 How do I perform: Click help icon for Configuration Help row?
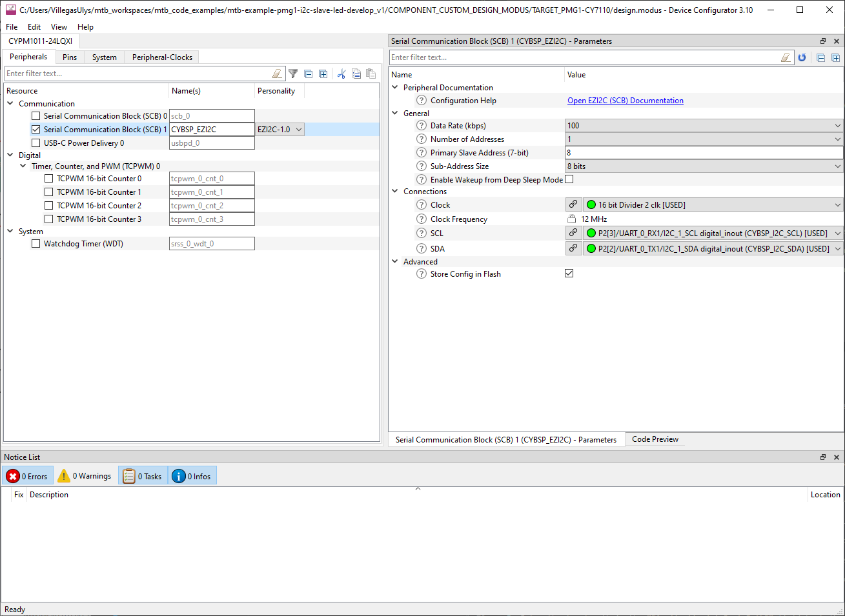422,101
